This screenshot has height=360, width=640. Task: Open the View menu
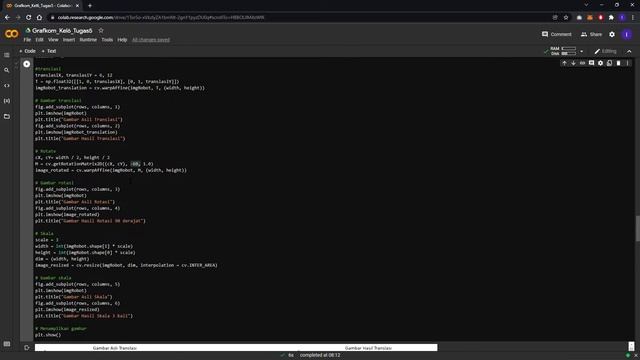pyautogui.click(x=53, y=40)
